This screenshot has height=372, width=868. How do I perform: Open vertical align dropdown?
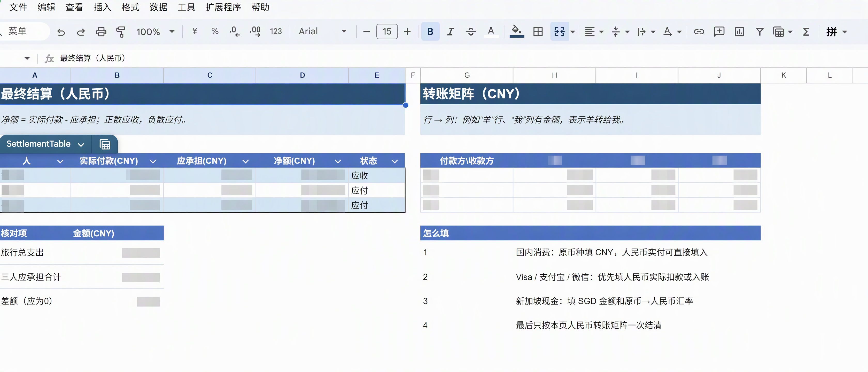pyautogui.click(x=620, y=32)
